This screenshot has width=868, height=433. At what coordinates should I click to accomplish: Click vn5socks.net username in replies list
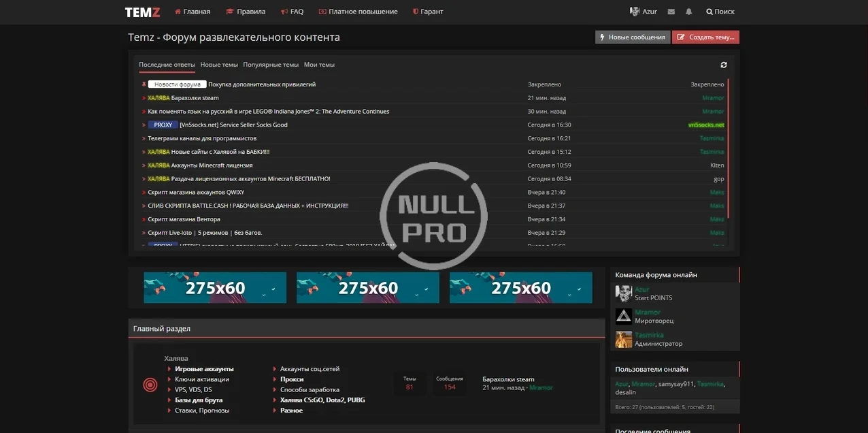pyautogui.click(x=706, y=125)
